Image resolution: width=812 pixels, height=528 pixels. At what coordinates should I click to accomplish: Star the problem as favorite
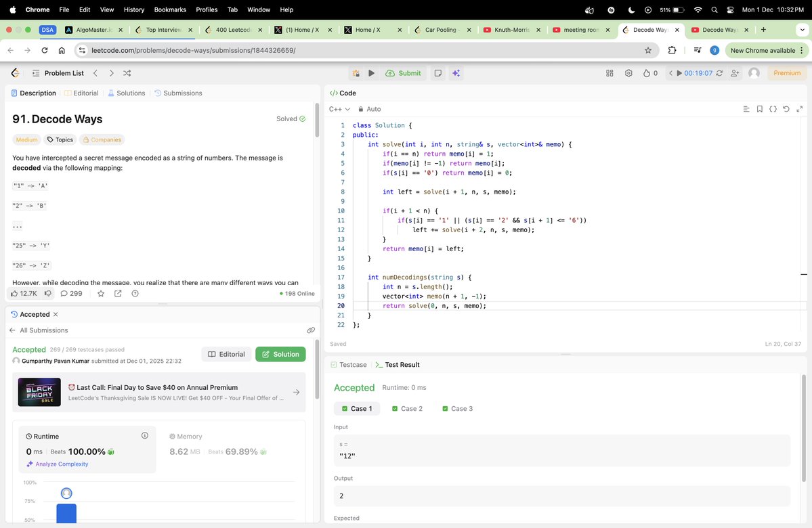point(101,294)
